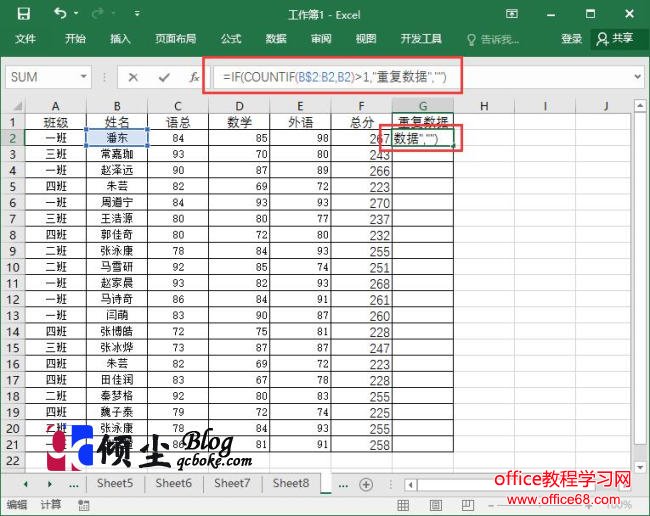Click horizontal scrollbar left arrow

pos(411,485)
